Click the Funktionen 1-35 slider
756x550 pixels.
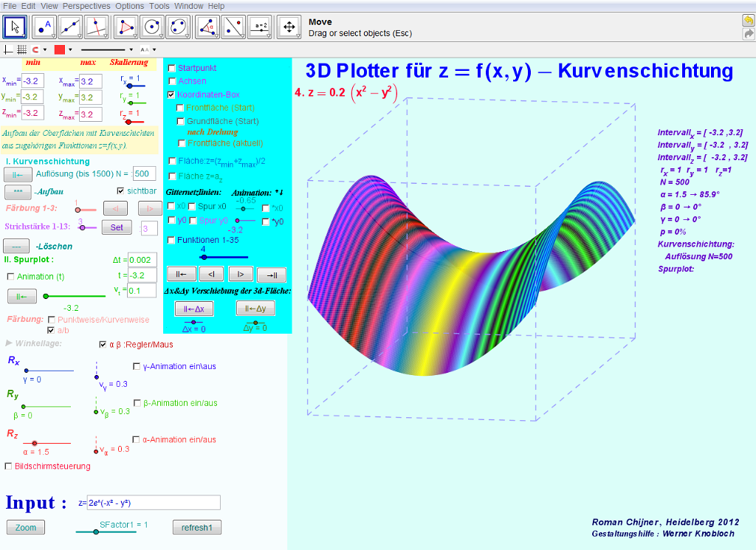pyautogui.click(x=224, y=257)
